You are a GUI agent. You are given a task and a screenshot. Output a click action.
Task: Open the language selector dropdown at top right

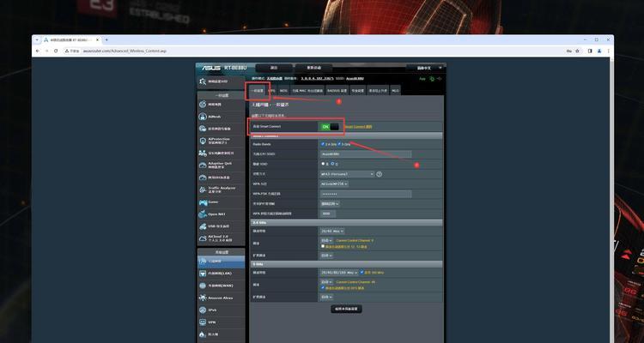pos(426,68)
